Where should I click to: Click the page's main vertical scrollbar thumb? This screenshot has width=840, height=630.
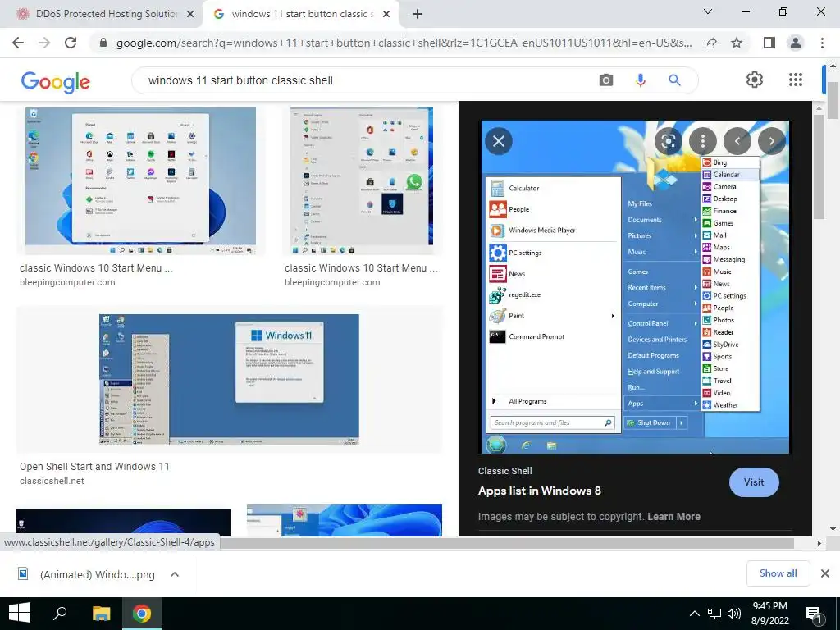coord(833,100)
